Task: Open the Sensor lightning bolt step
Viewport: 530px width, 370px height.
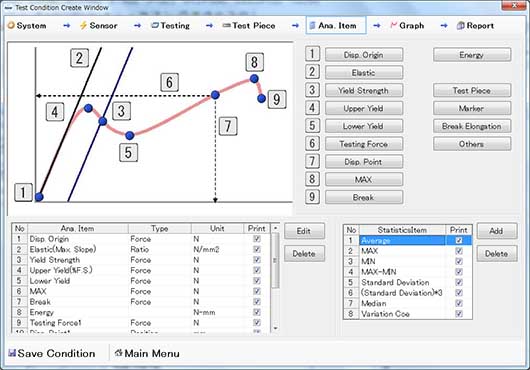Action: [x=83, y=25]
